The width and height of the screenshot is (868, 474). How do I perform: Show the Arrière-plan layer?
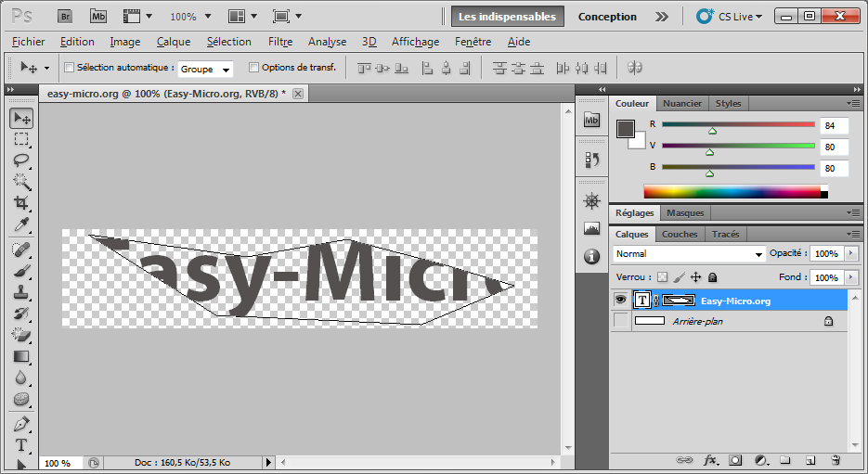coord(620,321)
